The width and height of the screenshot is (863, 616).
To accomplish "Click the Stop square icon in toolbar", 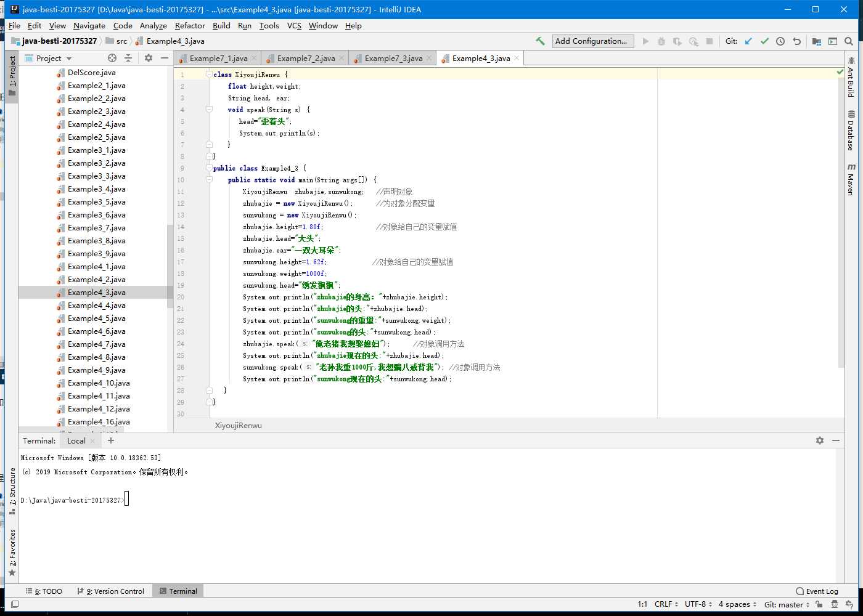I will [x=710, y=41].
